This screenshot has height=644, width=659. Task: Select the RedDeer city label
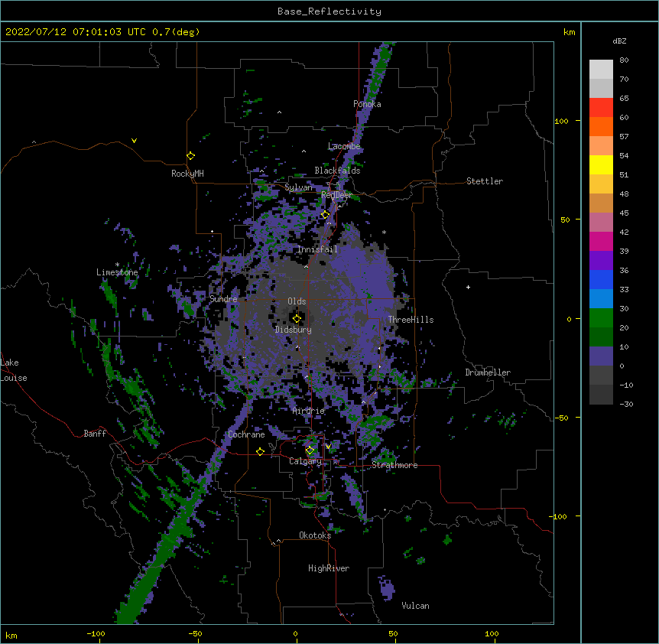336,195
